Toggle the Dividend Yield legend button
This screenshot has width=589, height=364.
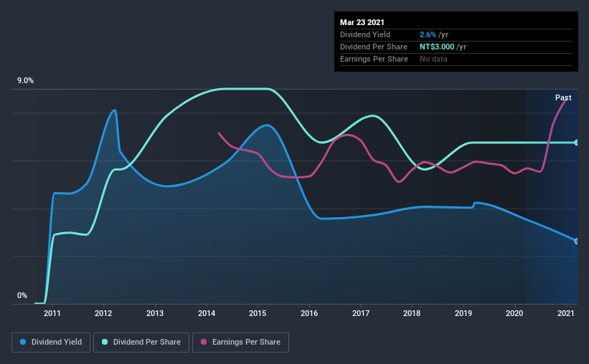[x=51, y=343]
